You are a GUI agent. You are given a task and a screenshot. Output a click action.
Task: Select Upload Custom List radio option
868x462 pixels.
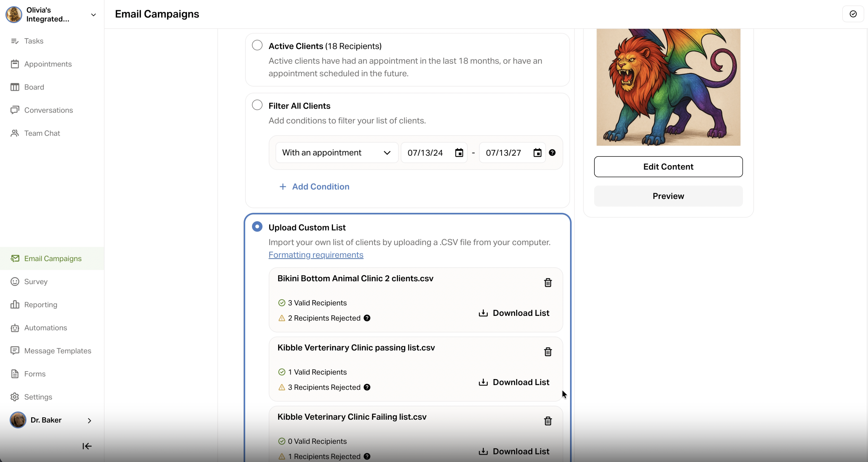257,227
